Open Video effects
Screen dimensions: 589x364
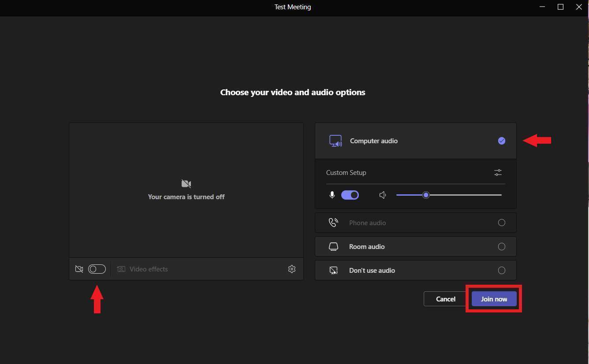[x=142, y=269]
